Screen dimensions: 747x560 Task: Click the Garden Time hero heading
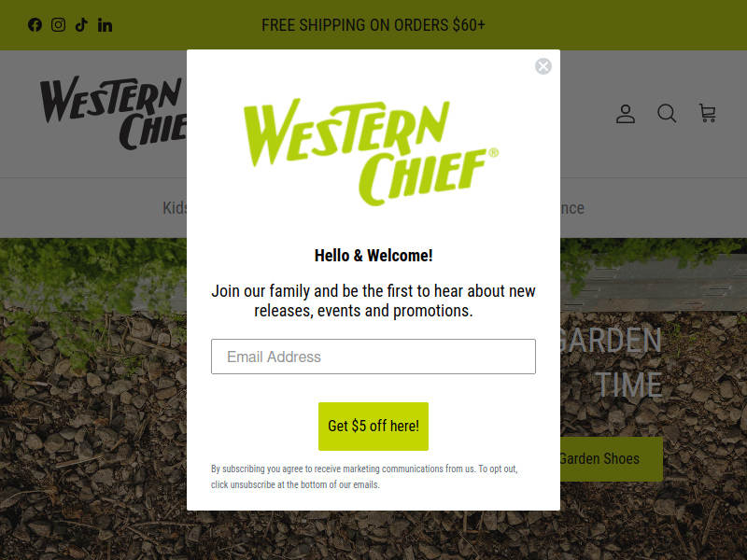(x=611, y=362)
